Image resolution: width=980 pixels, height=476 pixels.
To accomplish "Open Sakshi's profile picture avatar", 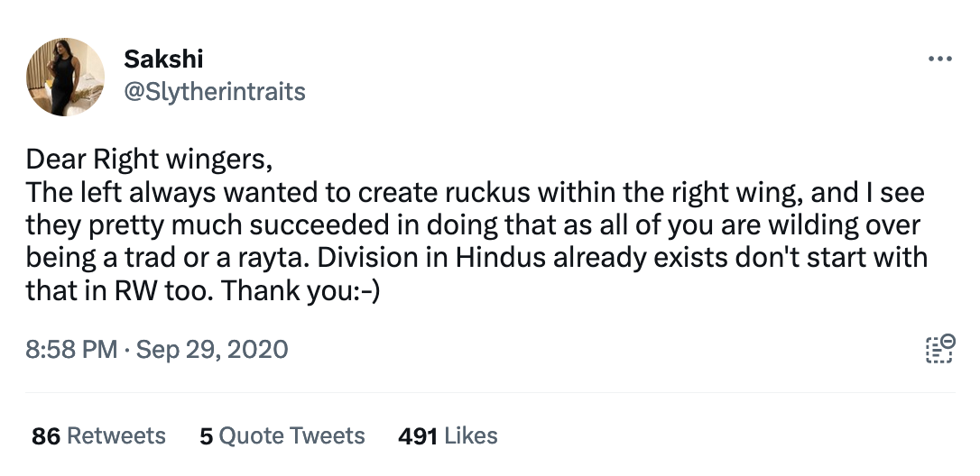I will (66, 77).
